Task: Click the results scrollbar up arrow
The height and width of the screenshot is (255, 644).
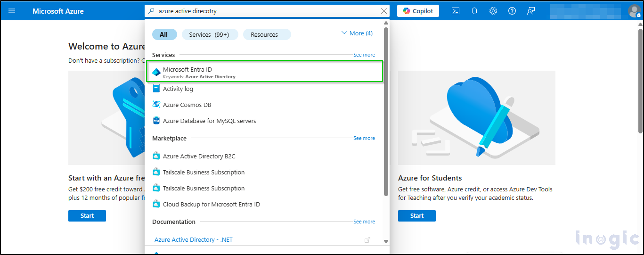Action: coord(386,23)
